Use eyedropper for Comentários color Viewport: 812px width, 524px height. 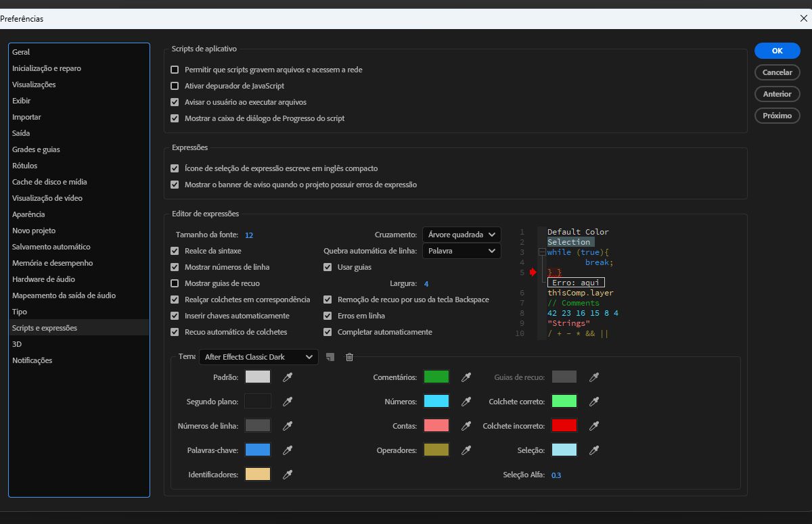tap(466, 377)
